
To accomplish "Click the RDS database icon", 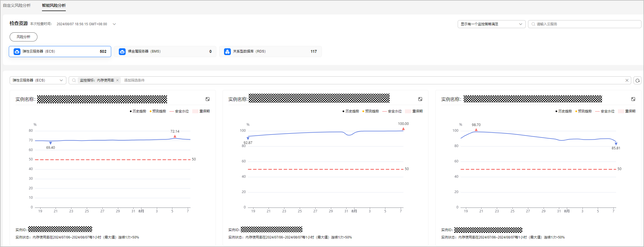I will [227, 51].
